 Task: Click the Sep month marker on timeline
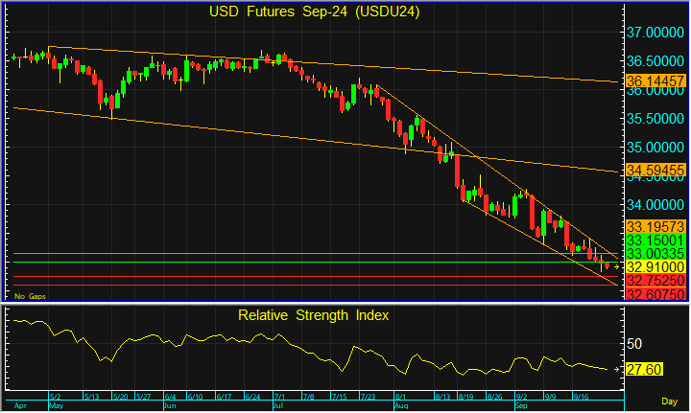(521, 407)
